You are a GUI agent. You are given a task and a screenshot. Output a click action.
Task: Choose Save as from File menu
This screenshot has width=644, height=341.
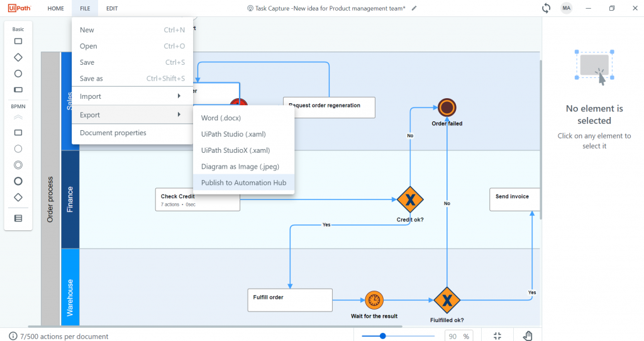(132, 79)
